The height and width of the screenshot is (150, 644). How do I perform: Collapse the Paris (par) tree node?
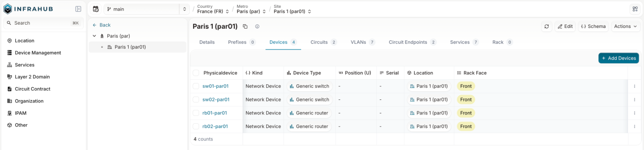pyautogui.click(x=94, y=36)
